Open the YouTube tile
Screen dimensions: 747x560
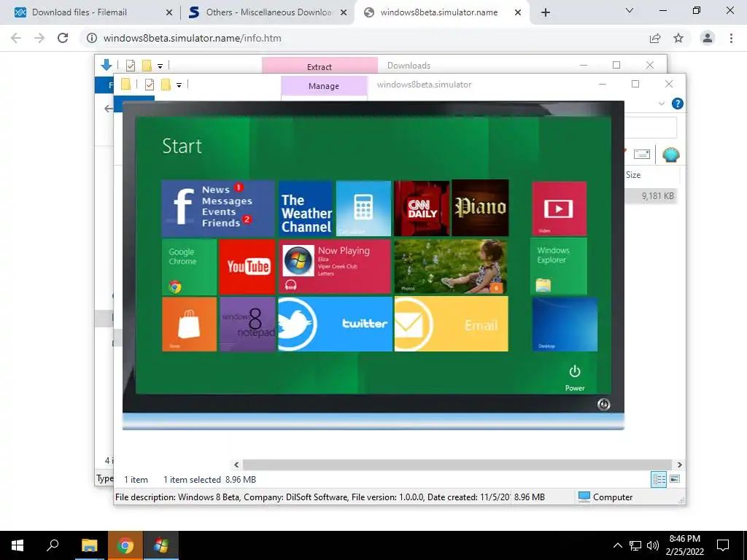tap(247, 267)
